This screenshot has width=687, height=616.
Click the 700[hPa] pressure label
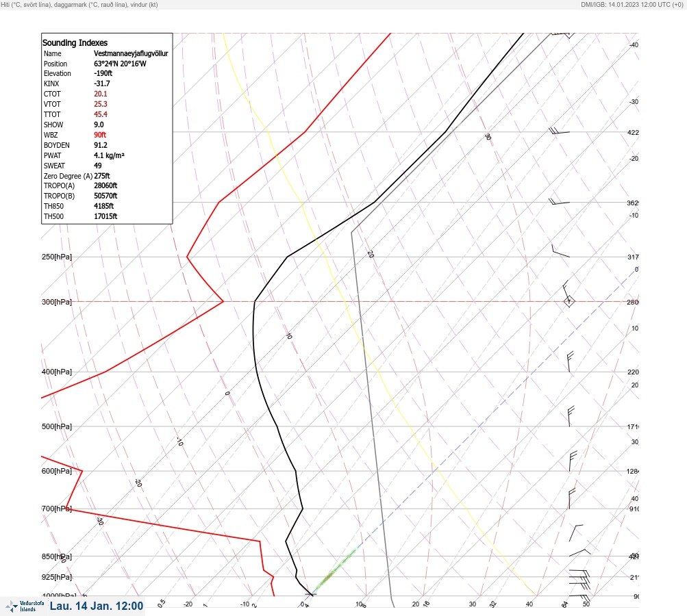pyautogui.click(x=57, y=509)
